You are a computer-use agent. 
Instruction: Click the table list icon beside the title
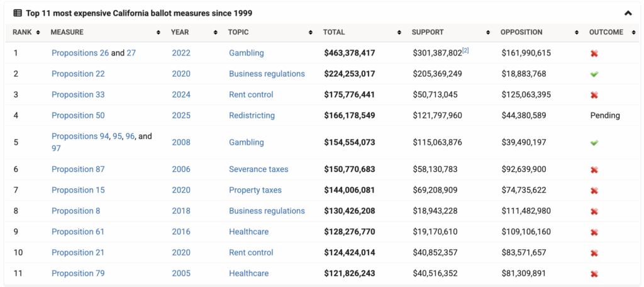click(17, 13)
